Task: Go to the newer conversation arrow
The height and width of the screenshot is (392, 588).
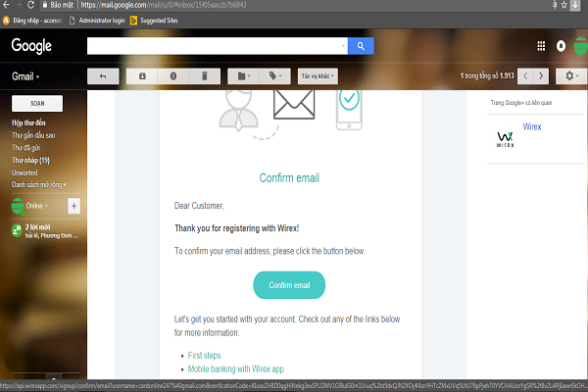Action: pyautogui.click(x=525, y=76)
